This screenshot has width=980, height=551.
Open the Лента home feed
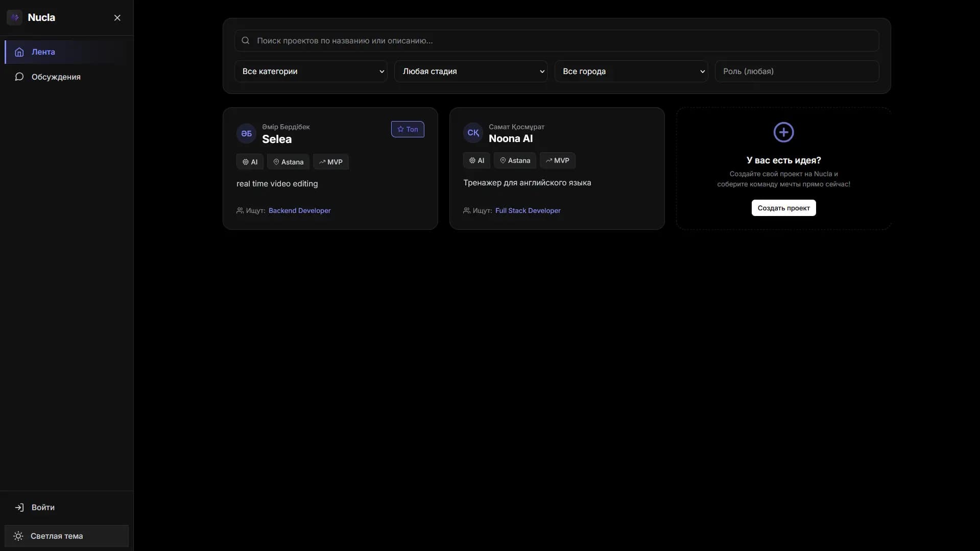click(66, 52)
